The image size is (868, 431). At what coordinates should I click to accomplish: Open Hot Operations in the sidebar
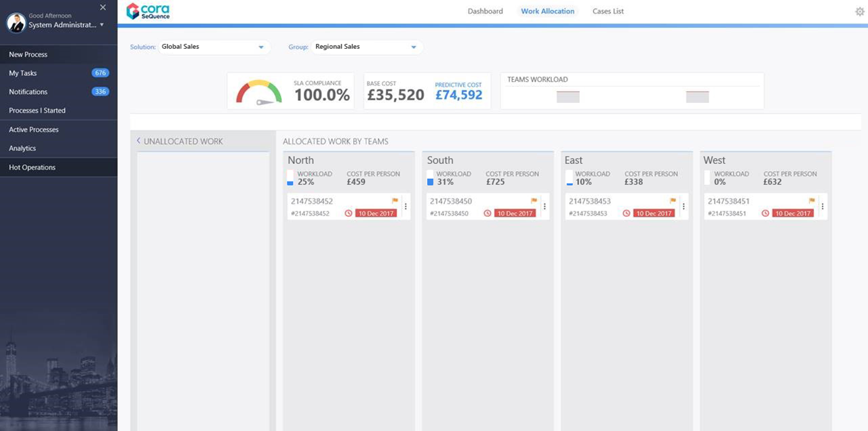click(x=58, y=167)
